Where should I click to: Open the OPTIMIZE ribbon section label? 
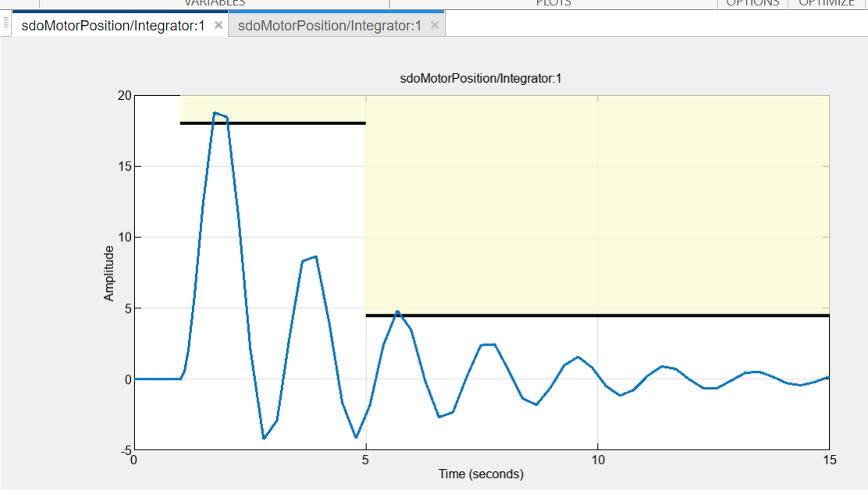click(827, 3)
